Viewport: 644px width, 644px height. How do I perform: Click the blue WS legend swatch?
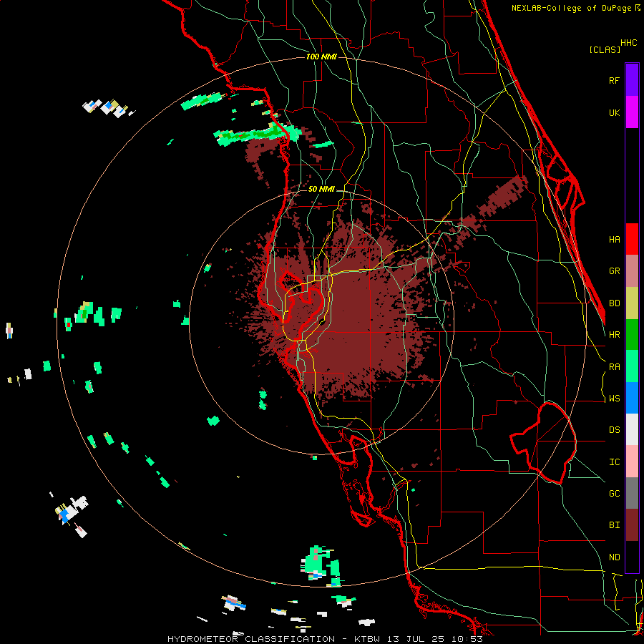click(x=632, y=398)
